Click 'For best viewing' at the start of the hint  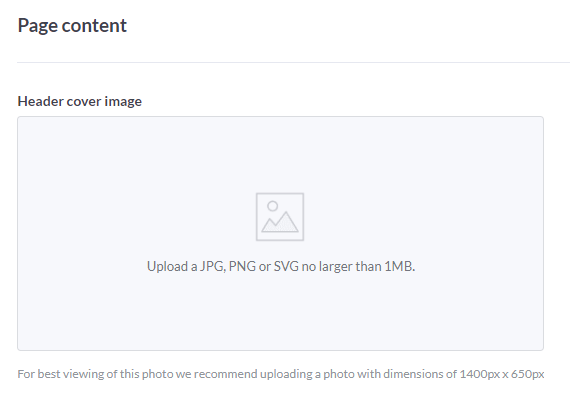coord(60,374)
